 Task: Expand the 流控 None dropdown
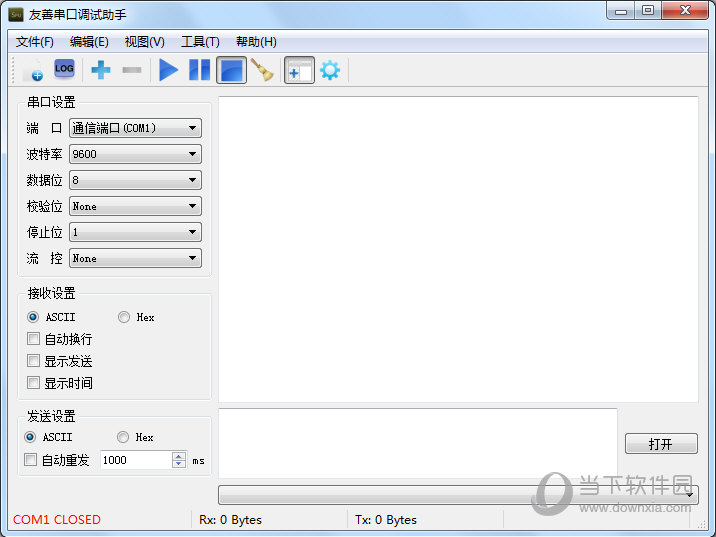(135, 258)
